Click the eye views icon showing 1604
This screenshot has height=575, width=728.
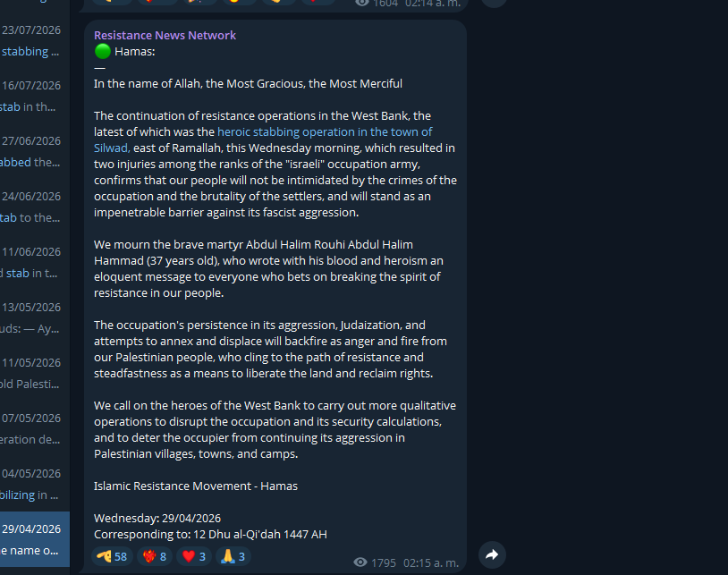pyautogui.click(x=362, y=4)
